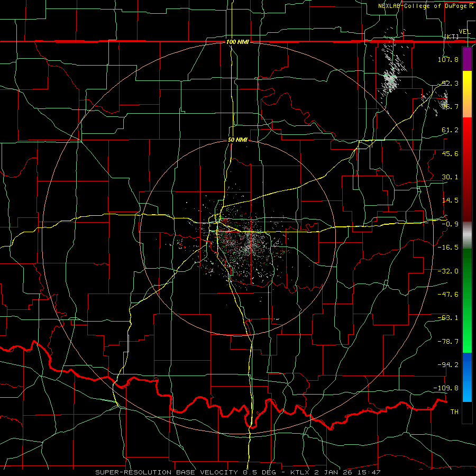
Task: Pick the purple segment of the velocity scale
Action: (x=467, y=59)
